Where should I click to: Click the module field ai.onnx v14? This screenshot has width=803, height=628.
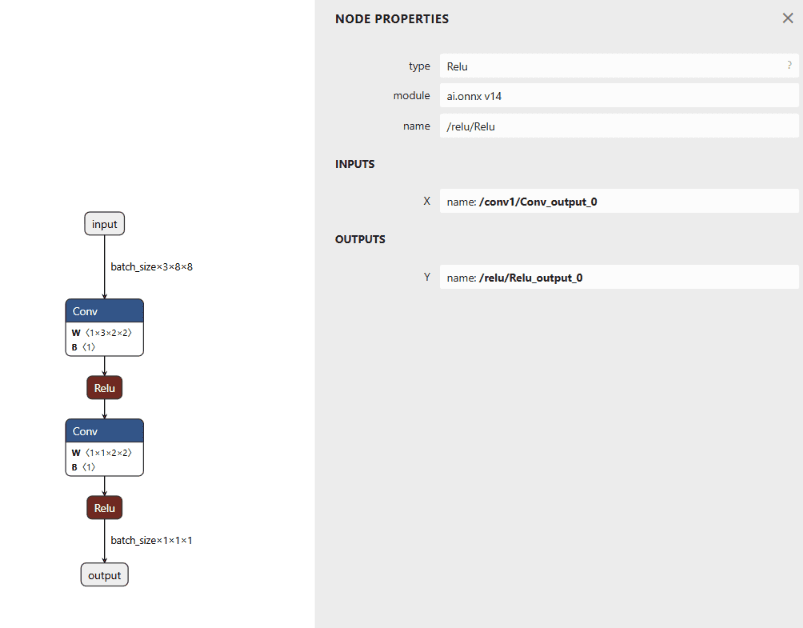click(619, 96)
